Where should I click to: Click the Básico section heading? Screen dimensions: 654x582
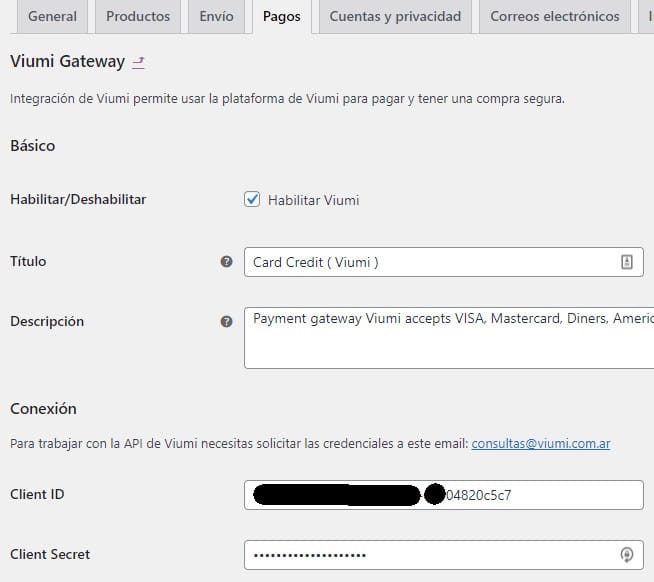[x=33, y=146]
